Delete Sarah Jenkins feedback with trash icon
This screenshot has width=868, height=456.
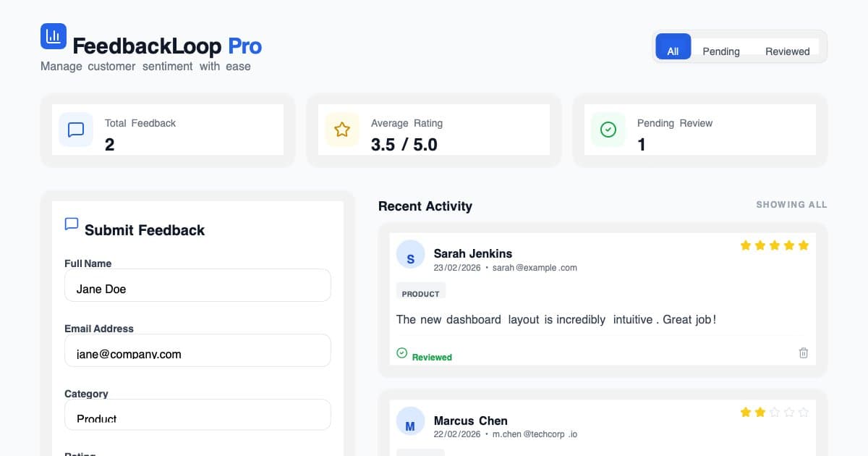(x=803, y=353)
